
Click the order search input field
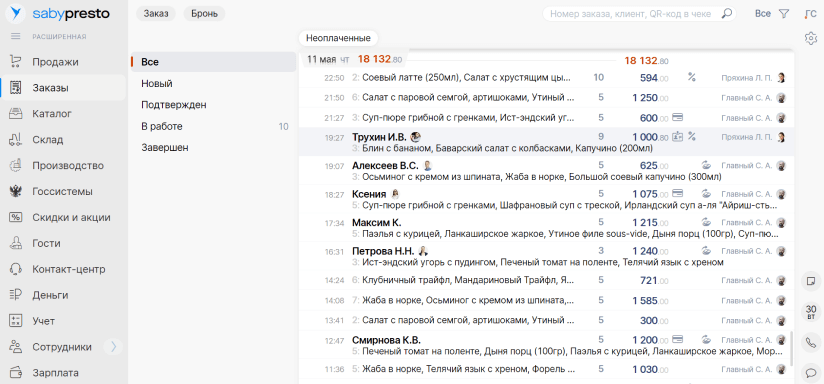pos(633,14)
